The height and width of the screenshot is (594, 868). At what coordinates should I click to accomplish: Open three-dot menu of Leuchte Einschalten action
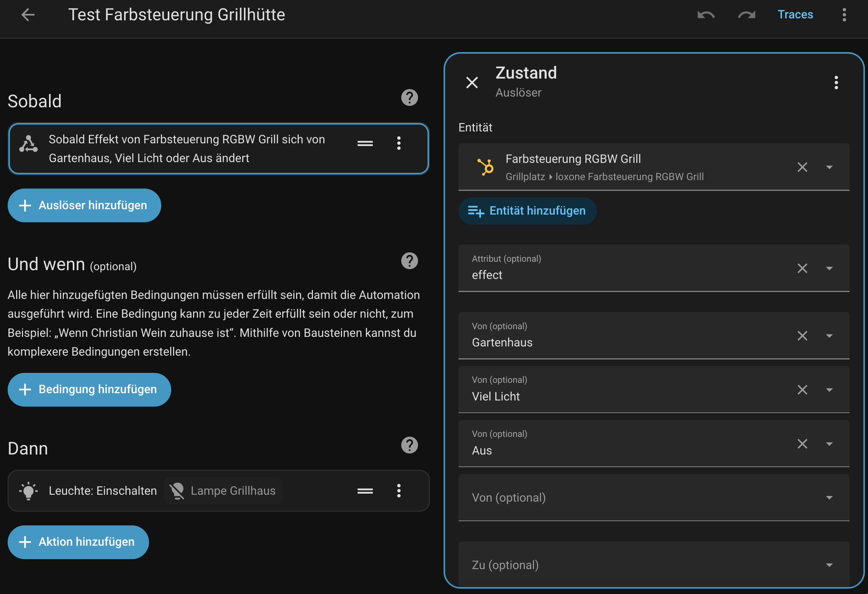399,491
